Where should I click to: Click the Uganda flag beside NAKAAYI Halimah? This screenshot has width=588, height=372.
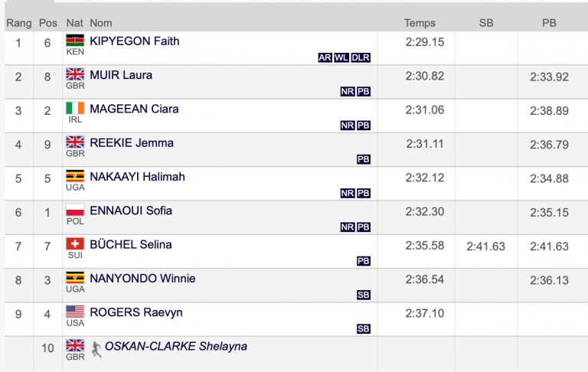pyautogui.click(x=75, y=176)
